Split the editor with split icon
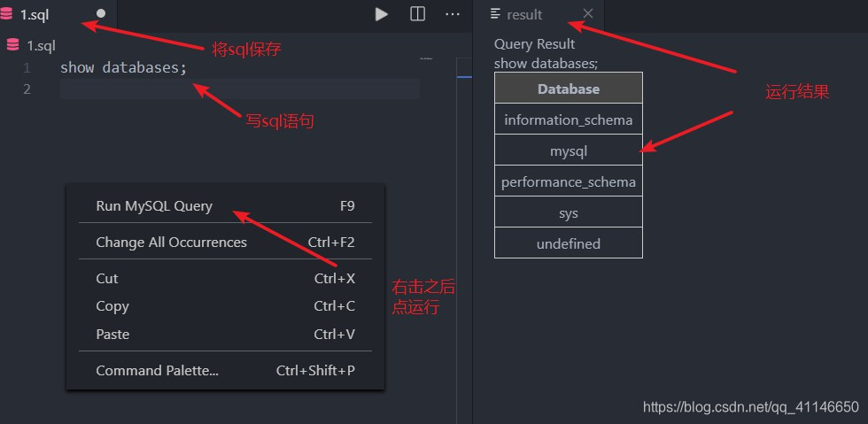868x424 pixels. click(x=417, y=14)
